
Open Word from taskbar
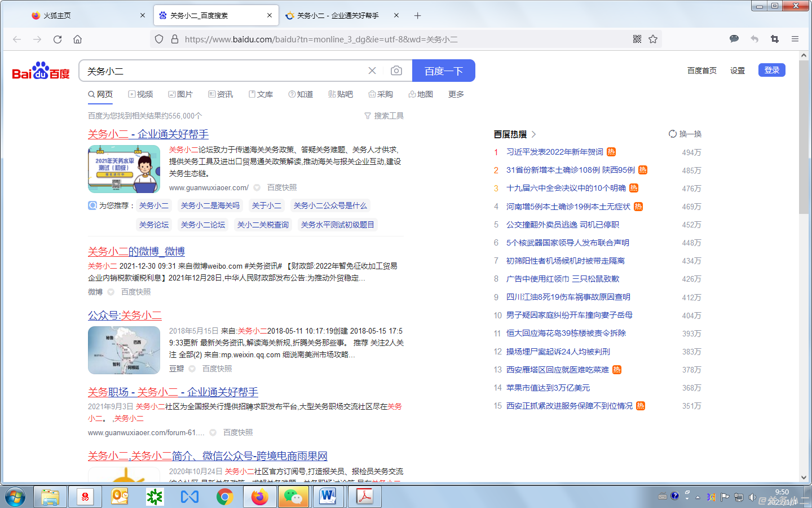point(328,497)
